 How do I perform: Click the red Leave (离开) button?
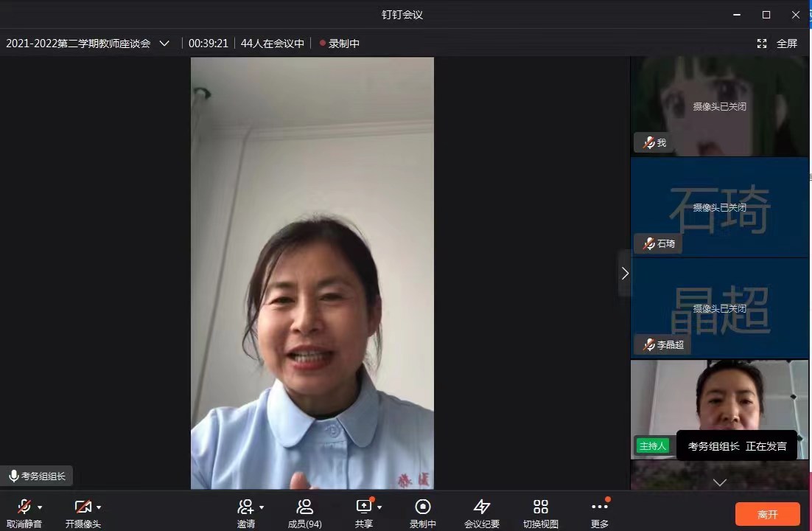768,514
